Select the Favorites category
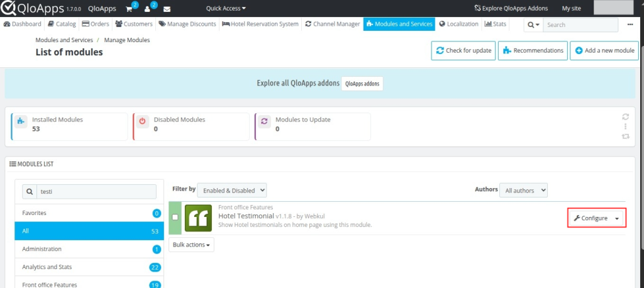644x288 pixels. (x=89, y=213)
